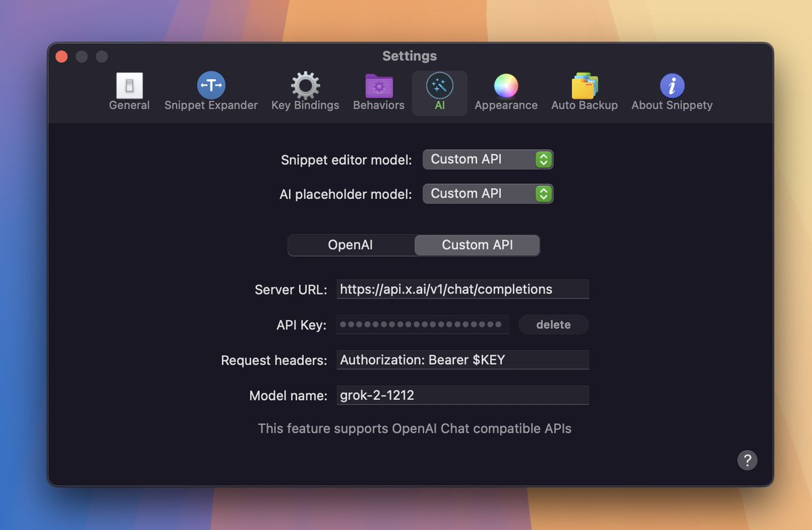Click the delete API key button
Screen dimensions: 812x530
pos(554,325)
